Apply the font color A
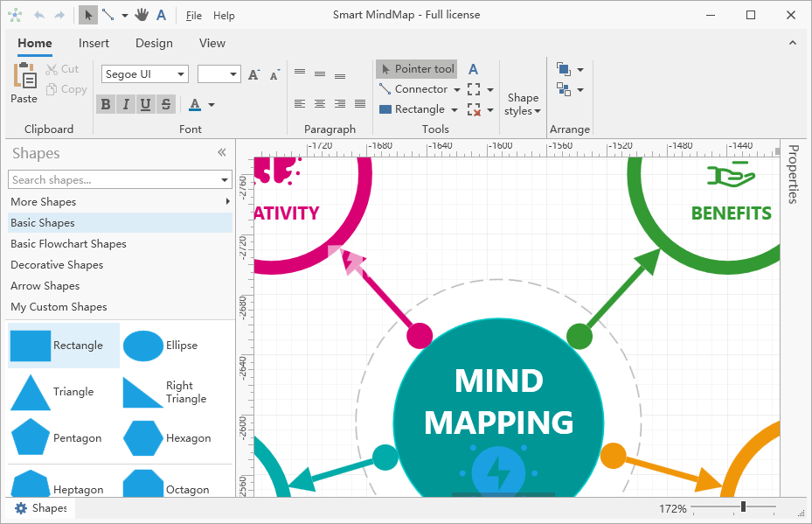This screenshot has height=524, width=812. pos(195,104)
